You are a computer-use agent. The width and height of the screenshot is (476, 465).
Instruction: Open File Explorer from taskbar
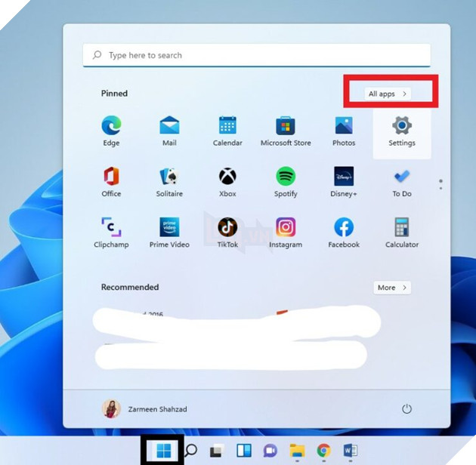click(297, 451)
